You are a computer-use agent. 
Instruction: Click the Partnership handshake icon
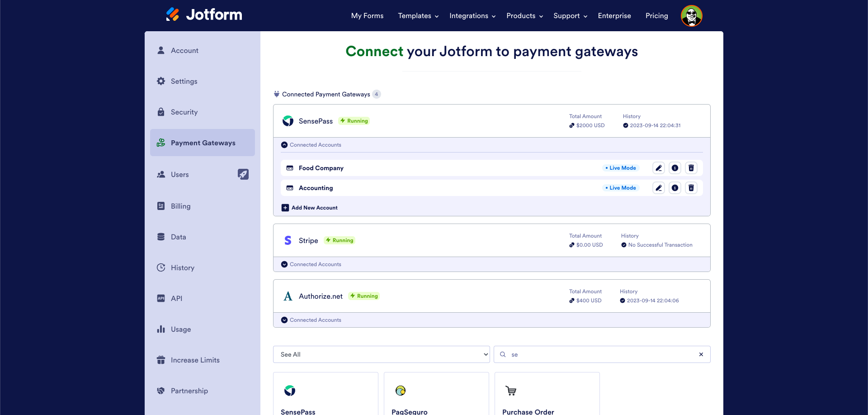click(x=161, y=391)
